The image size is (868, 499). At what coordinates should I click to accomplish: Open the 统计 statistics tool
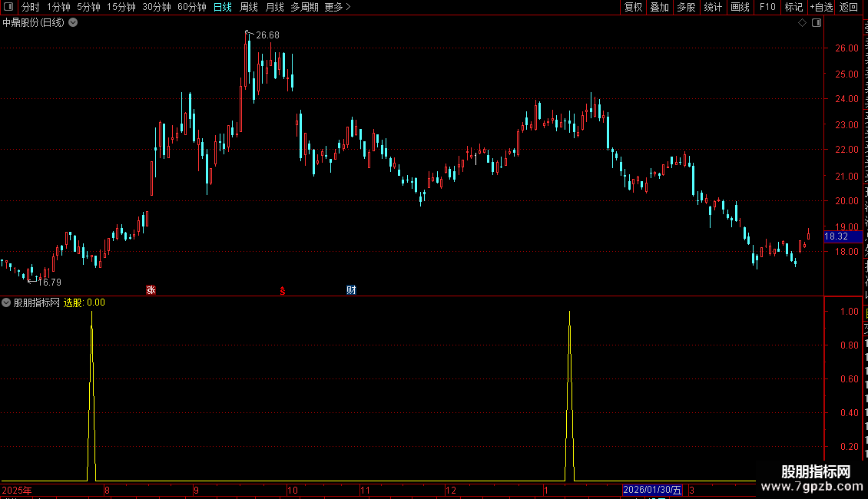click(x=712, y=7)
